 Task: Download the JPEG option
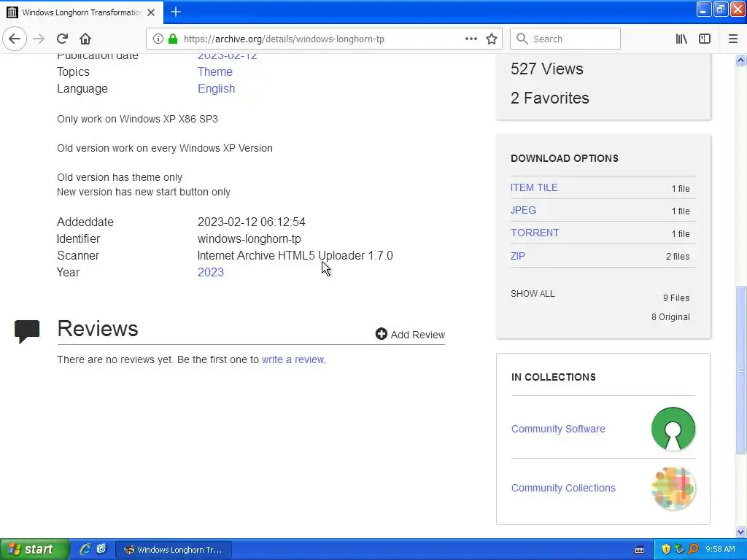coord(523,210)
